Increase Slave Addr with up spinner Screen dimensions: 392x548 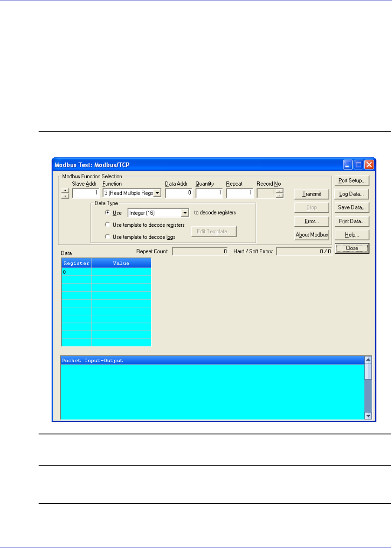(x=65, y=191)
